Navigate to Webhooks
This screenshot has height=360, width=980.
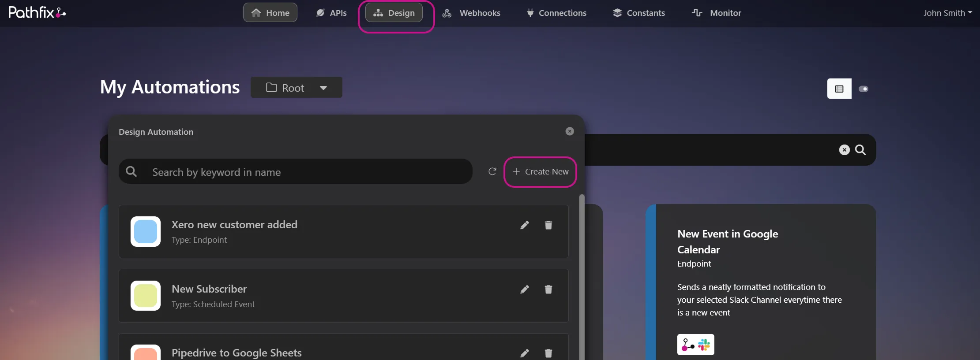coord(471,13)
